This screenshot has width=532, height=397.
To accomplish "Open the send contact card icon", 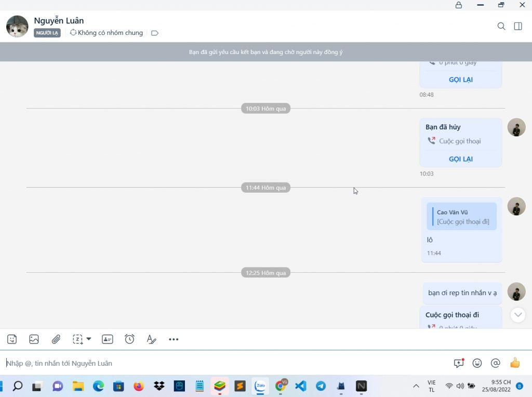I will coord(108,339).
